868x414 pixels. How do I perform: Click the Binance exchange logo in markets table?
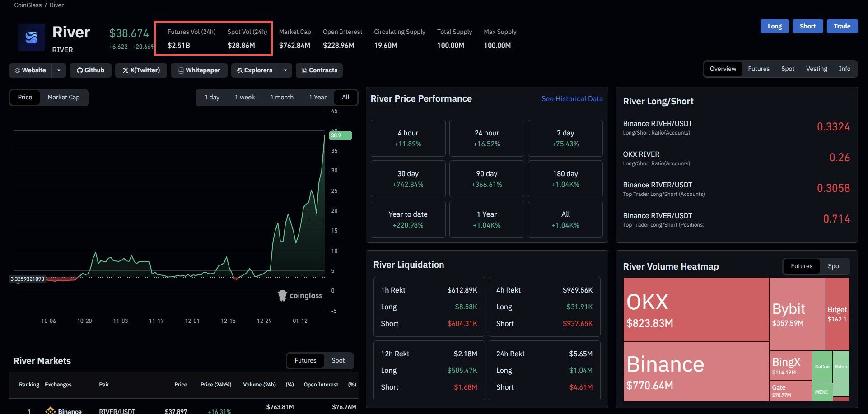[x=50, y=411]
